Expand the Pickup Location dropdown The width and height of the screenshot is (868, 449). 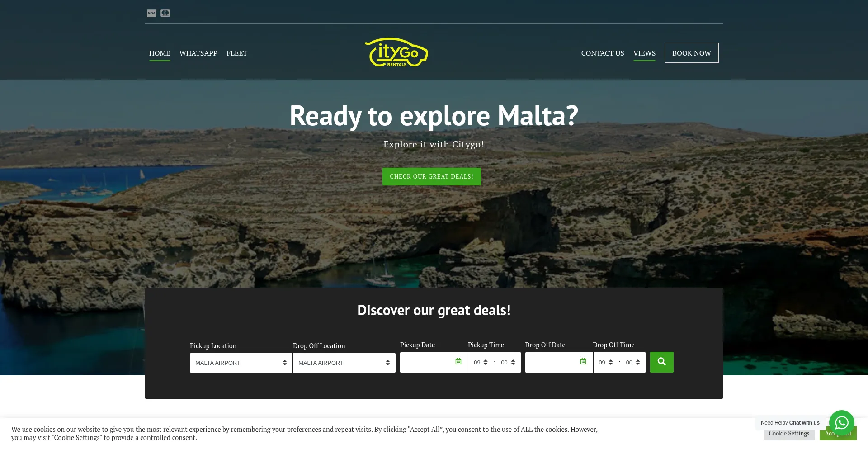241,363
